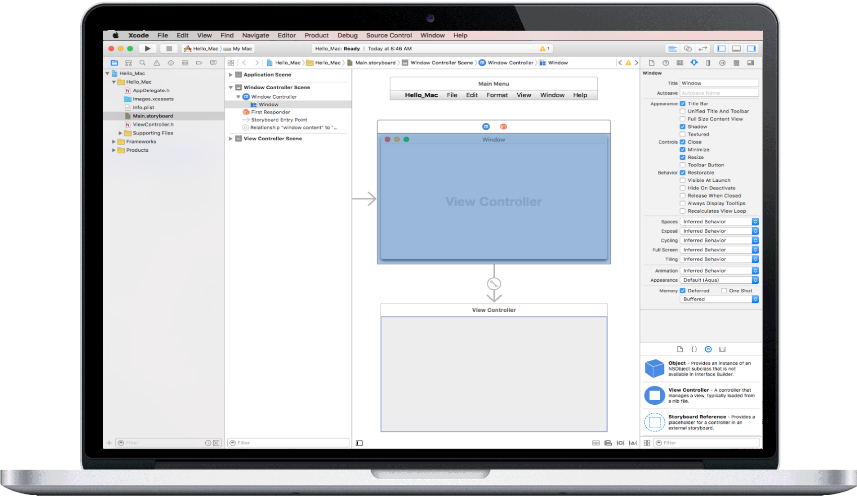This screenshot has width=857, height=504.
Task: Enable Unified Title And Toolbar
Action: point(683,111)
